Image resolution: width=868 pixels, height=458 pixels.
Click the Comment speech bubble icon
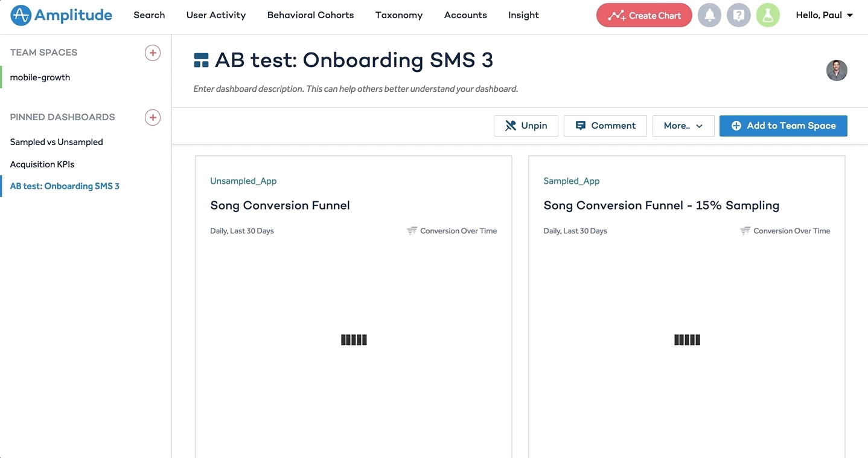coord(581,126)
